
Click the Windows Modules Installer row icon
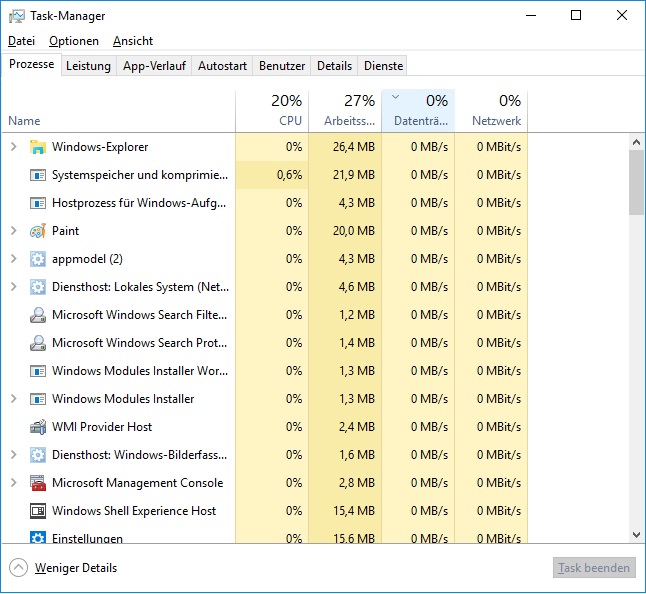37,399
